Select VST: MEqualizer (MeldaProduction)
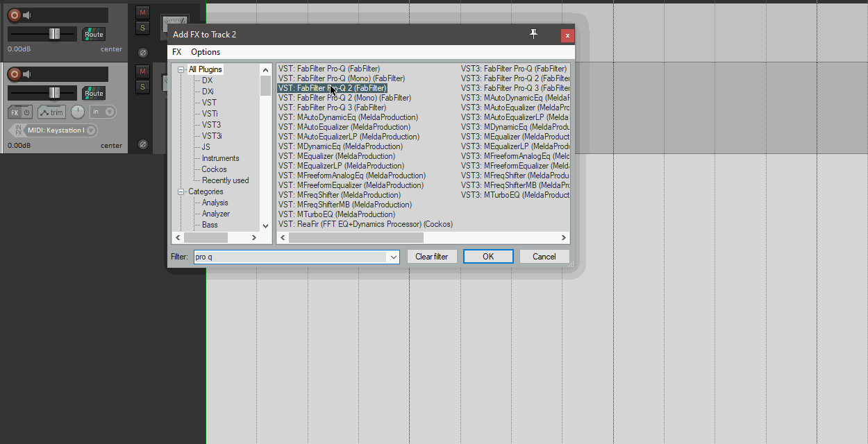Image resolution: width=868 pixels, height=444 pixels. [x=337, y=156]
